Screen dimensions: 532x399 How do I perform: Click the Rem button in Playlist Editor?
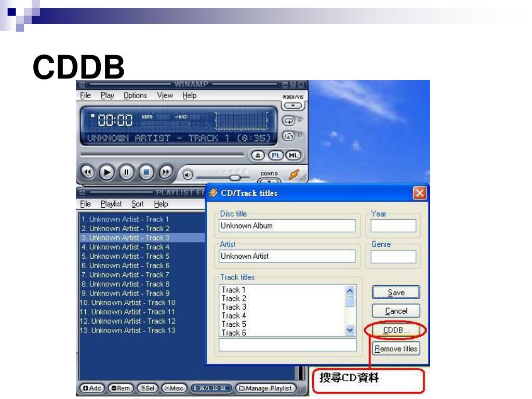pos(121,388)
